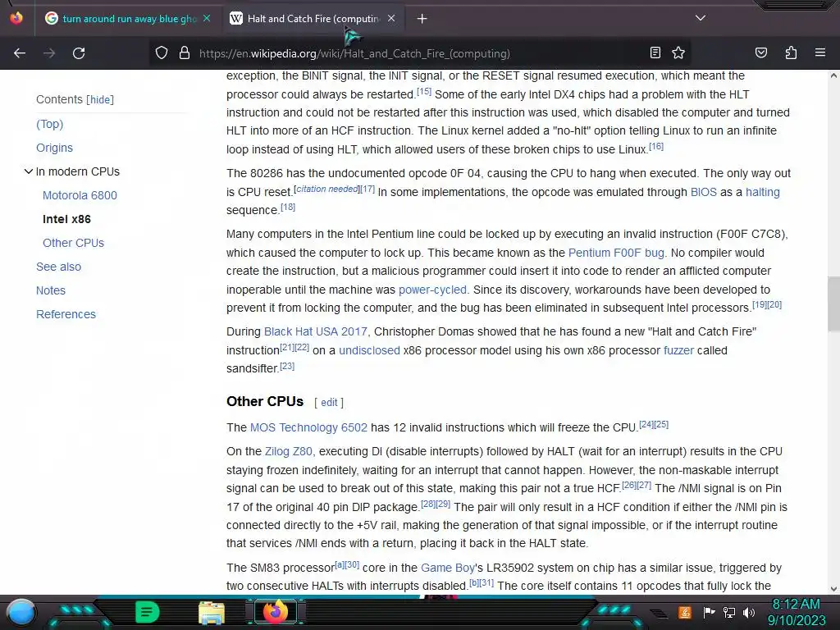Open a new tab with plus button
The height and width of the screenshot is (630, 840).
tap(422, 19)
